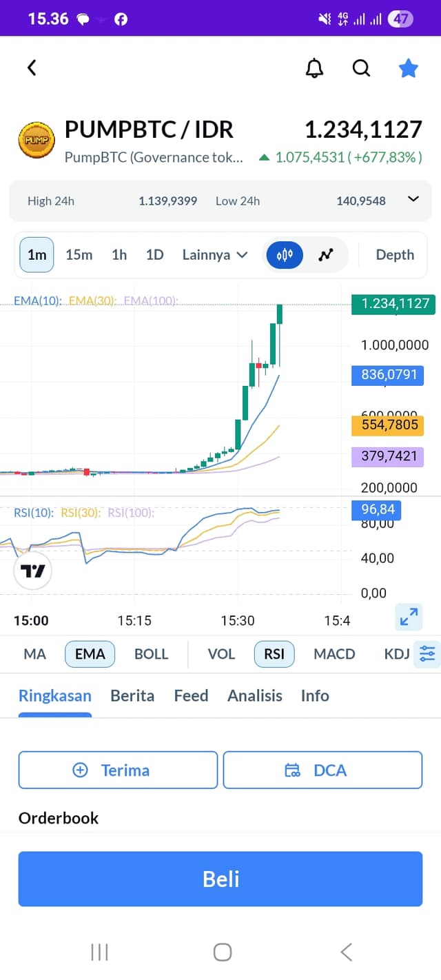The height and width of the screenshot is (980, 441).
Task: Open Android recent apps button
Action: tap(99, 952)
